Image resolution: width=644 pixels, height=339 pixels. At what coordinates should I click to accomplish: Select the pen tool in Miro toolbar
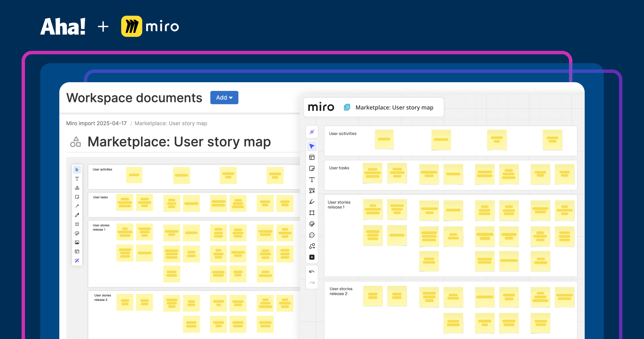312,202
